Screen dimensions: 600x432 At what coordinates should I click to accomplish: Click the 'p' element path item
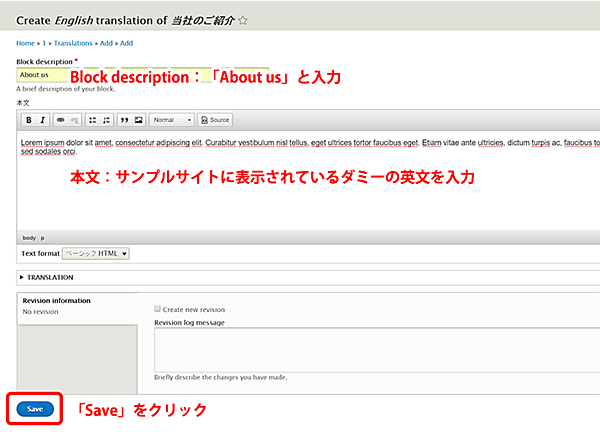(x=42, y=238)
